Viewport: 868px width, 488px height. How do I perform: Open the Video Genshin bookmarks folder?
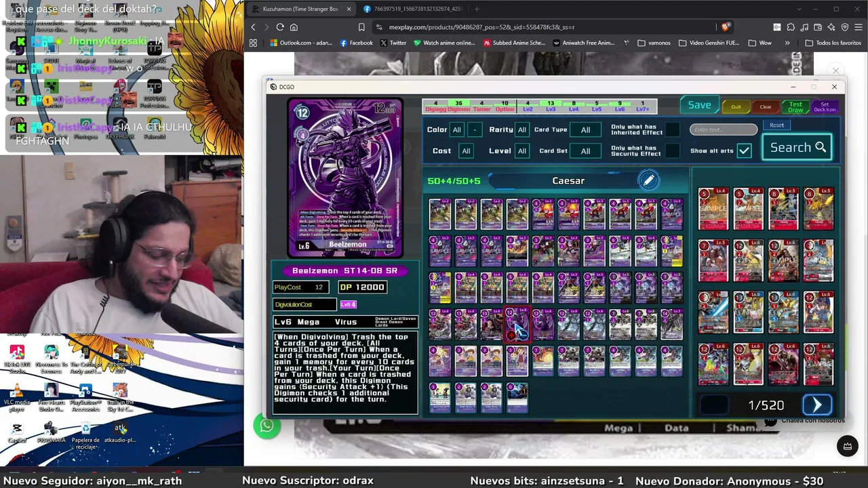[x=709, y=43]
